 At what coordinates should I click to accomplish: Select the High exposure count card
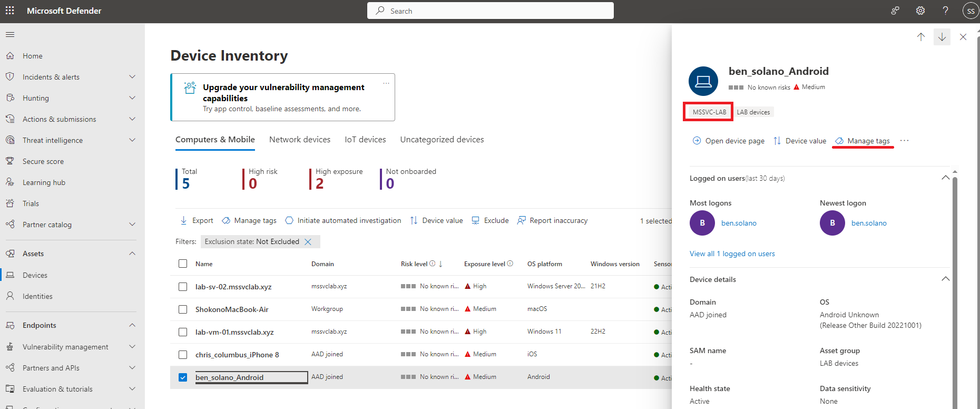pos(337,179)
